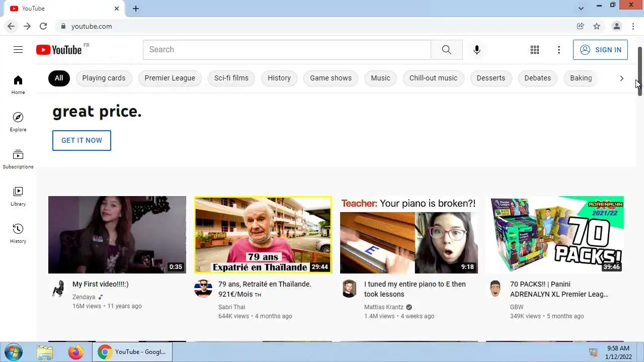Click the YouTube logo
Viewport: 644px width, 362px height.
59,50
